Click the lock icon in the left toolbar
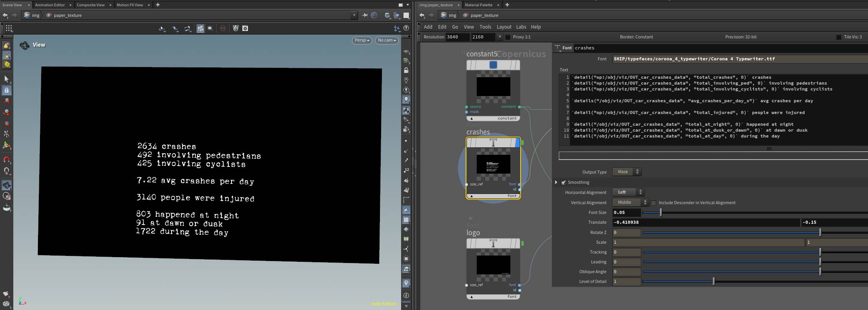The height and width of the screenshot is (310, 868). coord(7,90)
